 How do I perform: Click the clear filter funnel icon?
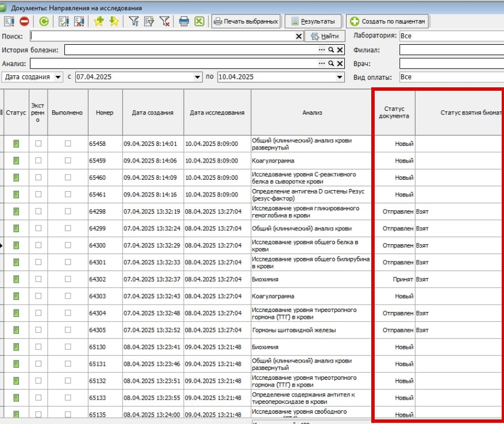point(164,21)
